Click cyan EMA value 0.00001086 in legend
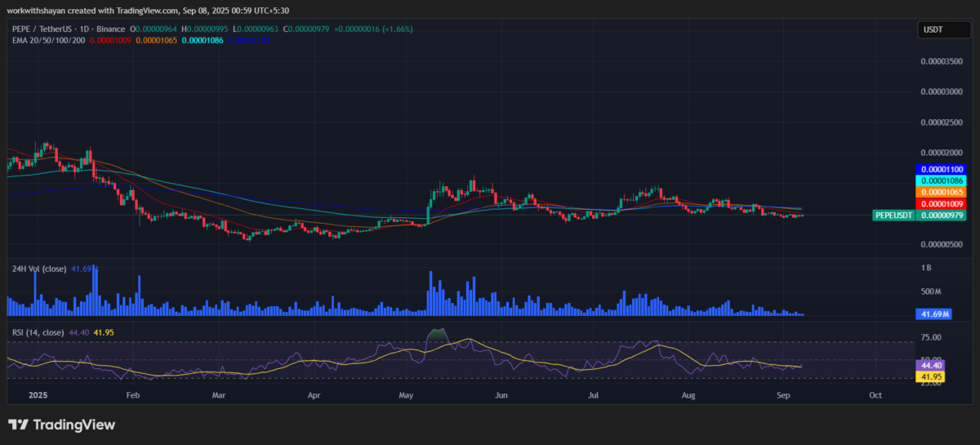 tap(204, 38)
